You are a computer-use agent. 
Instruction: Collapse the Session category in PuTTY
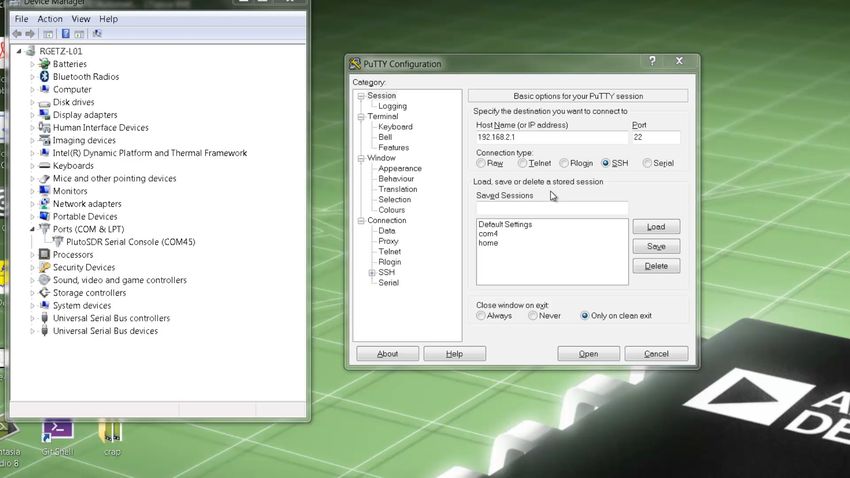[x=360, y=96]
